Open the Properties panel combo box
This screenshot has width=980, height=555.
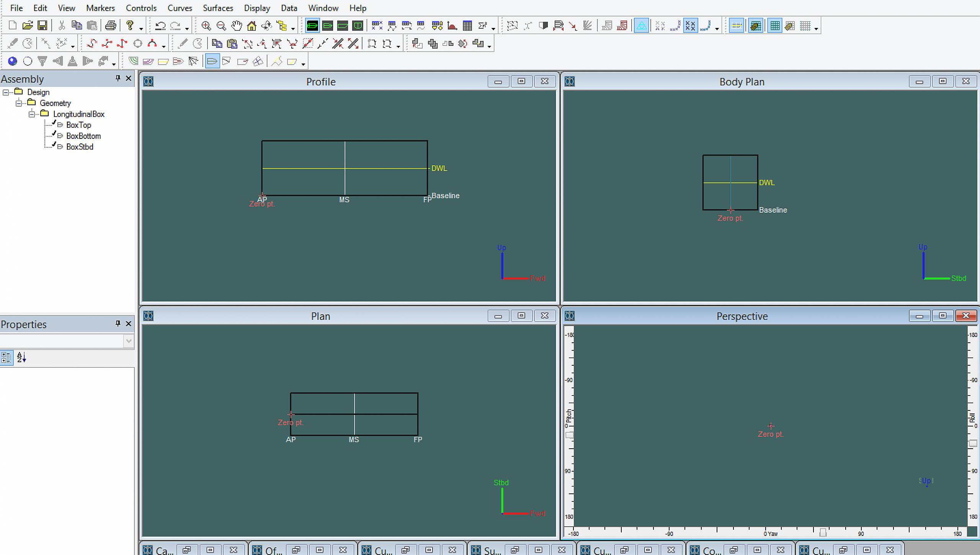[x=129, y=341]
